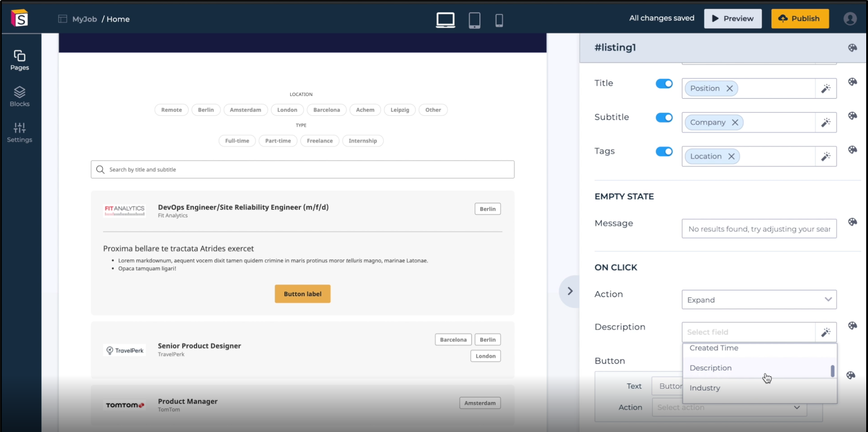This screenshot has height=432, width=868.
Task: Choose Industry in the field list
Action: [x=705, y=388]
